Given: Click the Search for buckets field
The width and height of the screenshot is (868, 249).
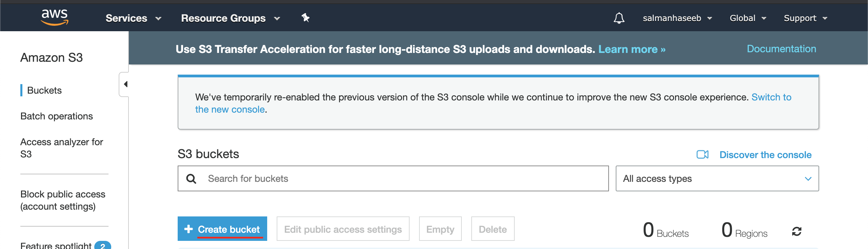Looking at the screenshot, I should [x=403, y=178].
